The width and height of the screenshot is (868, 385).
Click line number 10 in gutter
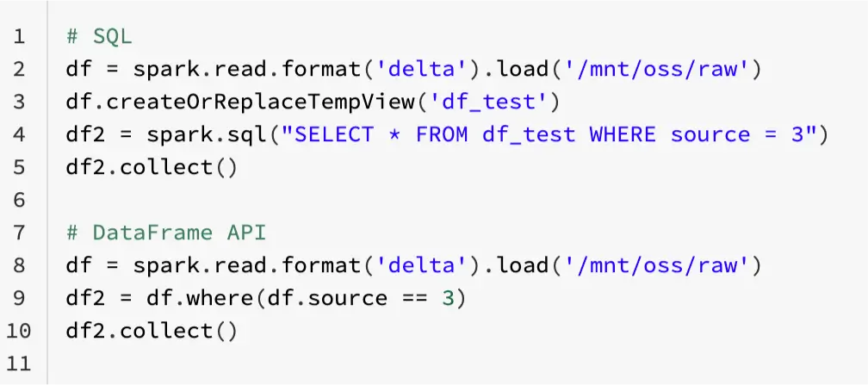point(19,331)
